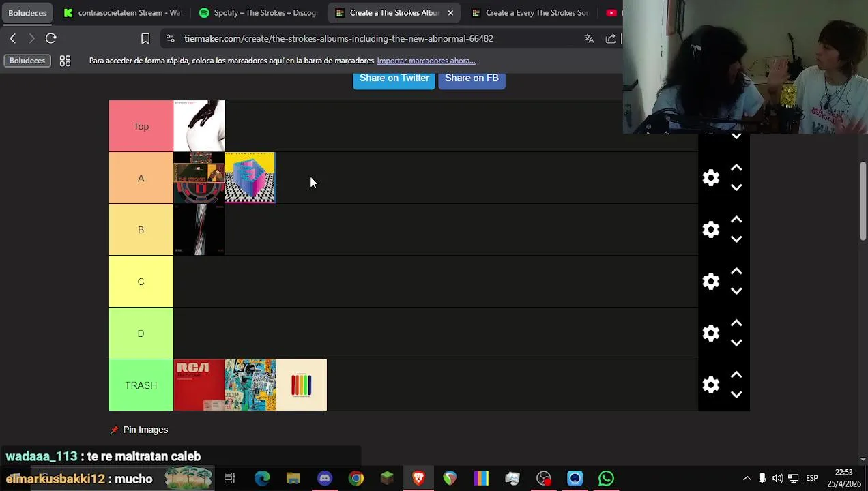Show hidden system tray icons

747,478
